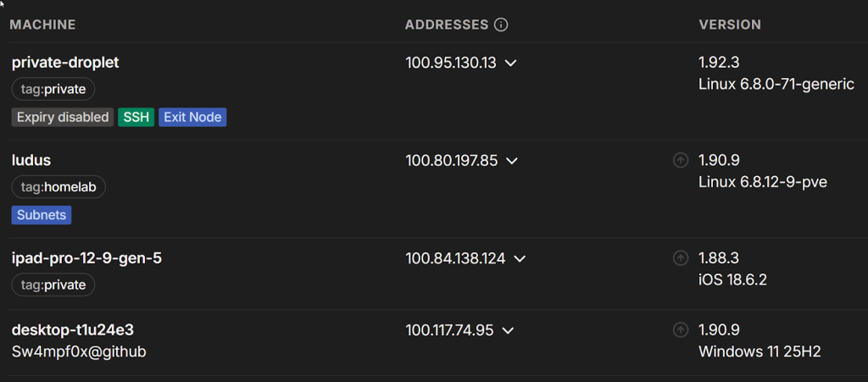The image size is (868, 382).
Task: Open desktop-t1u24e3 machine details
Action: (72, 329)
